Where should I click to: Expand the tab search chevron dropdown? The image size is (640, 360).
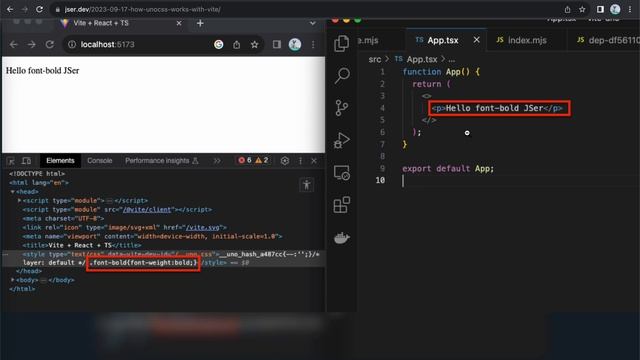pyautogui.click(x=313, y=23)
